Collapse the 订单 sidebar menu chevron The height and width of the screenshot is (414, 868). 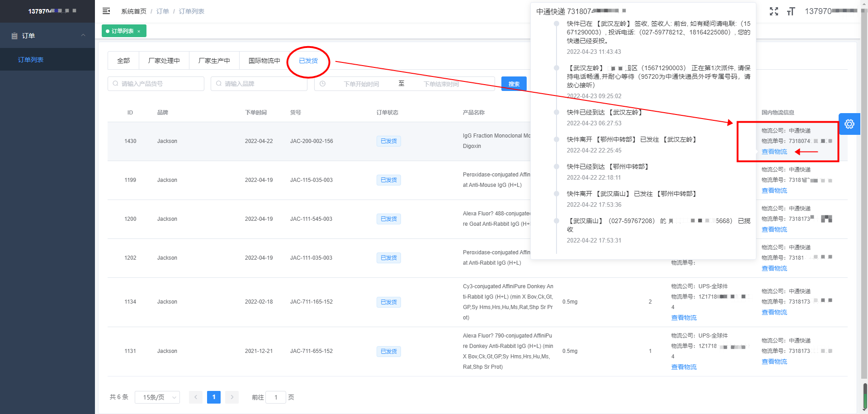[83, 35]
